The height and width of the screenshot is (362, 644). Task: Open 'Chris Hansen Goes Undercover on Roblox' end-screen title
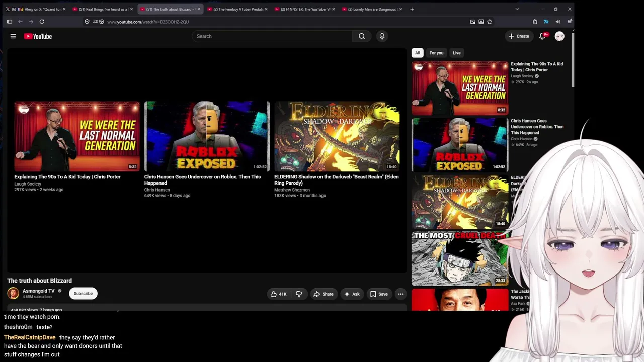[202, 180]
